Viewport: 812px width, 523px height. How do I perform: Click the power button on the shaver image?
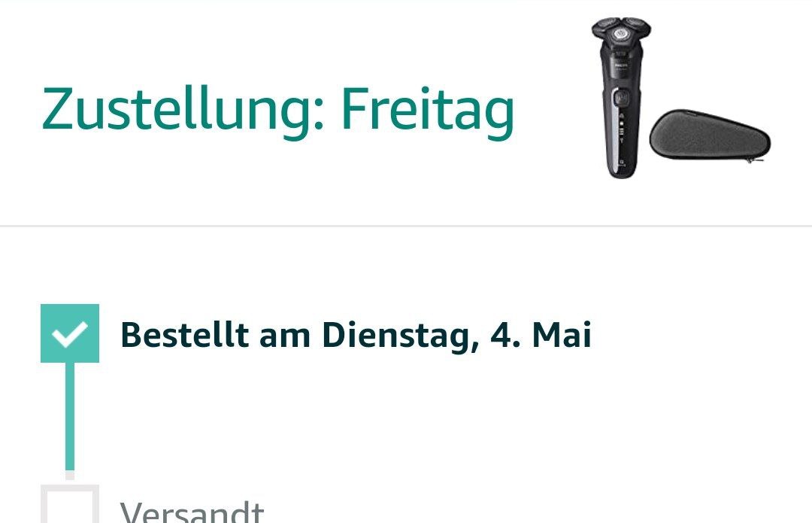pyautogui.click(x=622, y=97)
